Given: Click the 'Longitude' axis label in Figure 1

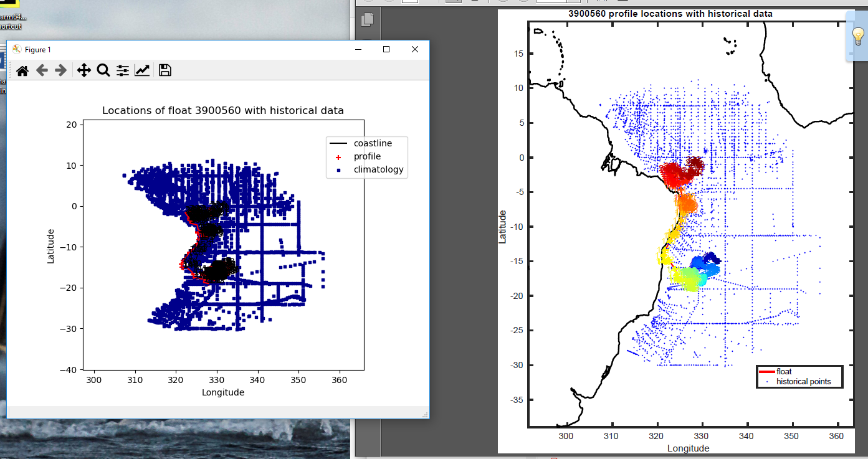Looking at the screenshot, I should pos(223,392).
